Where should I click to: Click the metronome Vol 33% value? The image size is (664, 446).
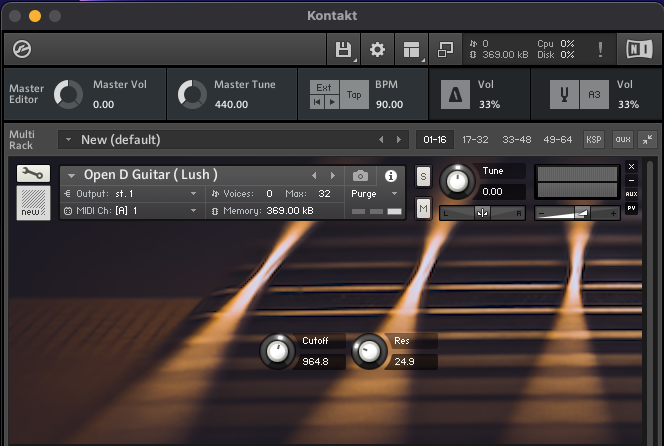(489, 104)
